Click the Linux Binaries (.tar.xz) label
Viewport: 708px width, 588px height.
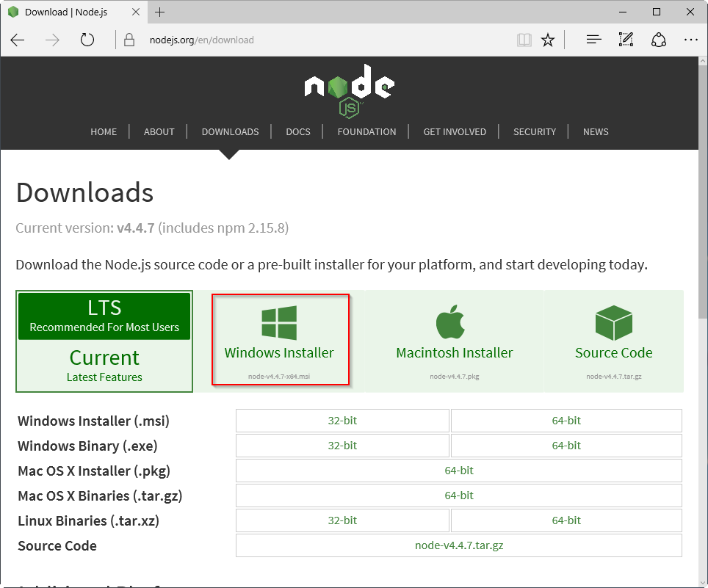(x=88, y=520)
